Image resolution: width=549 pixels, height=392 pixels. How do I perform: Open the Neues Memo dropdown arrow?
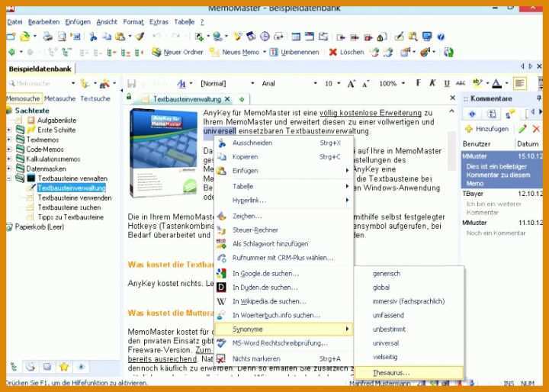coord(265,52)
